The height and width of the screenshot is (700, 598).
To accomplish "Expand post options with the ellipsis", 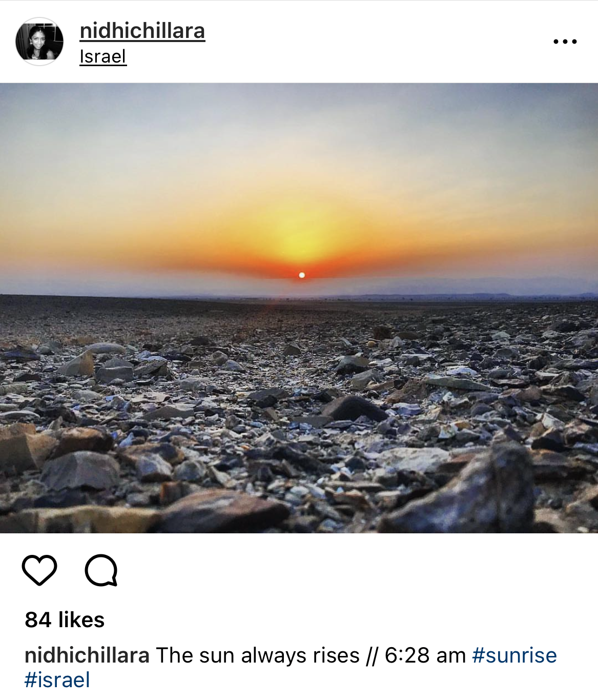I will click(565, 42).
